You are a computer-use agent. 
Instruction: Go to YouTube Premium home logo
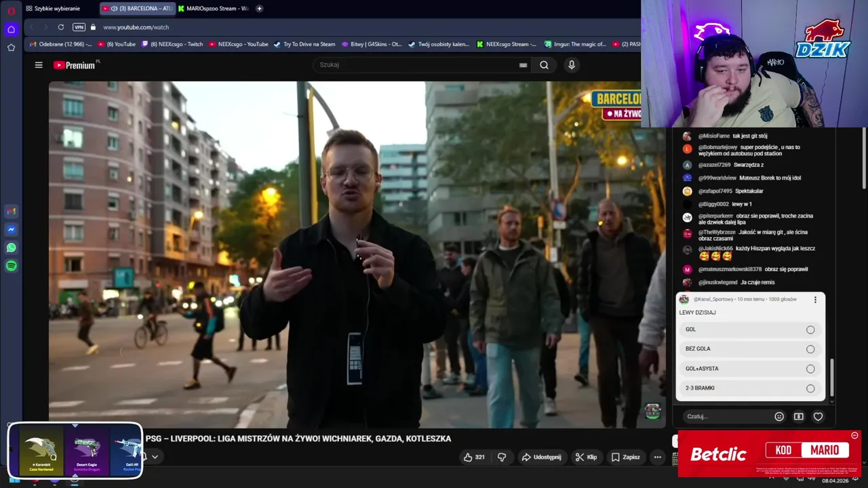pyautogui.click(x=75, y=65)
